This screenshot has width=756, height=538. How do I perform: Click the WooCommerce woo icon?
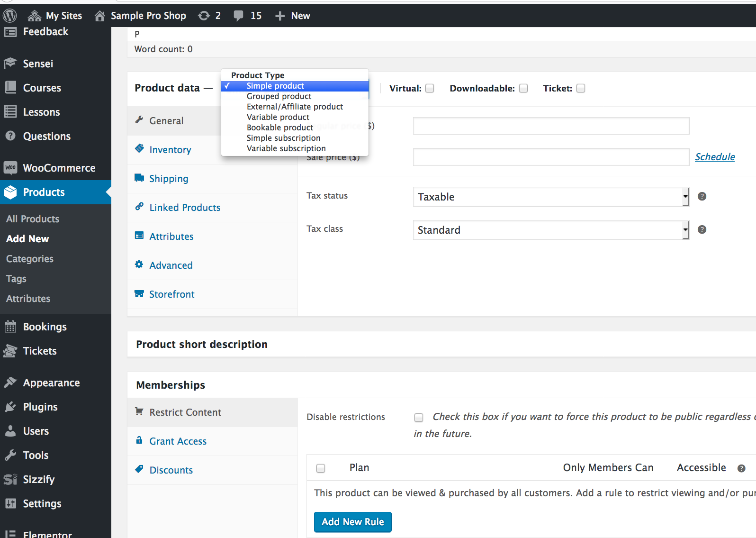tap(10, 167)
